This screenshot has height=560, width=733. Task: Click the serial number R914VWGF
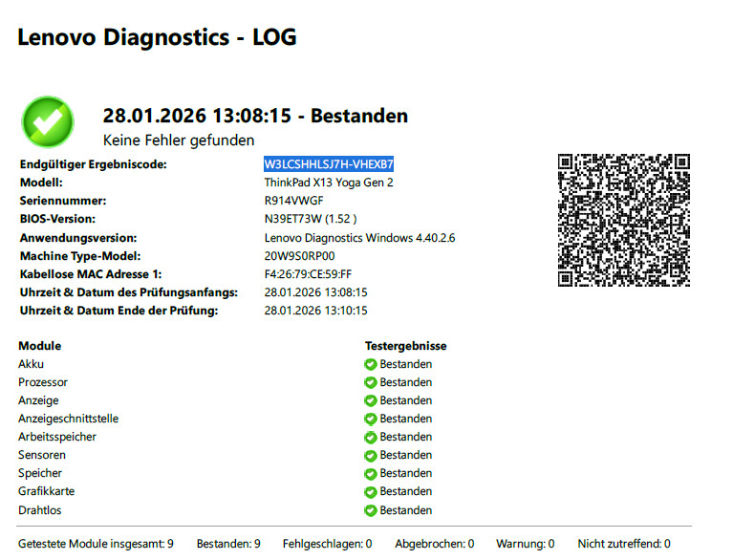(x=293, y=201)
